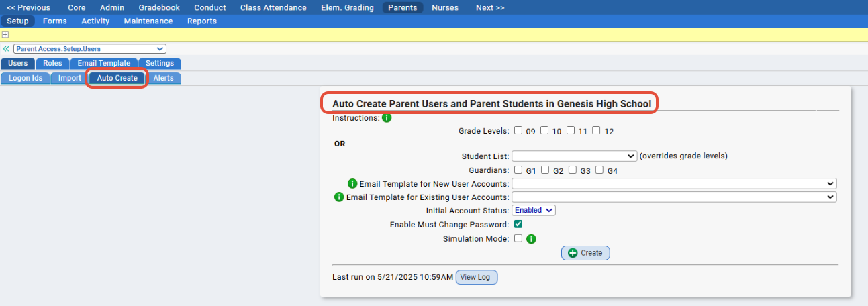Switch to the Roles tab
Image resolution: width=868 pixels, height=306 pixels.
tap(52, 64)
